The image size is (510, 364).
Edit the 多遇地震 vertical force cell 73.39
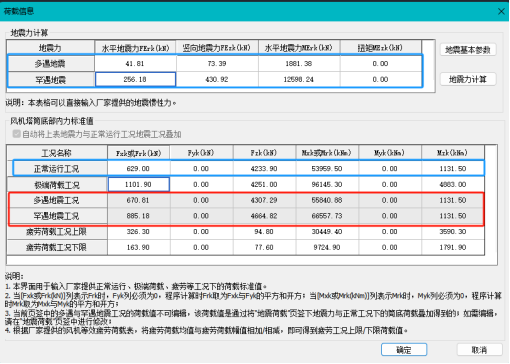(x=217, y=64)
